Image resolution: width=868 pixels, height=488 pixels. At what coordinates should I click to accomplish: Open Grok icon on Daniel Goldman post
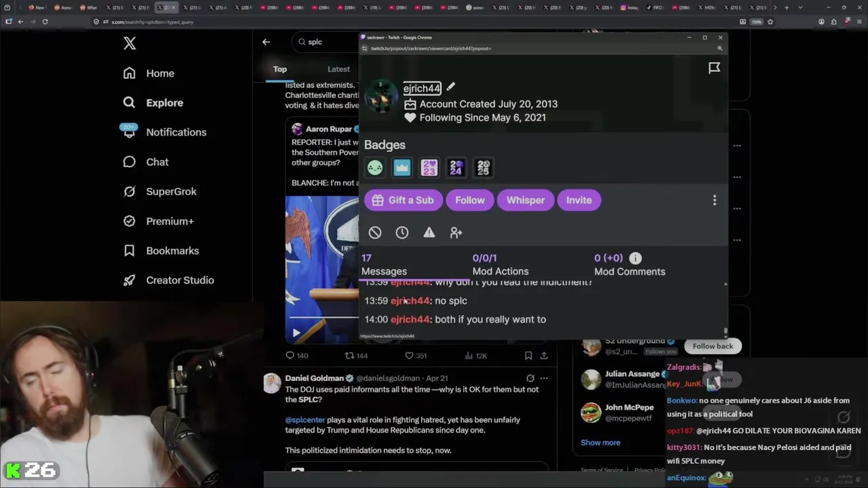click(530, 378)
